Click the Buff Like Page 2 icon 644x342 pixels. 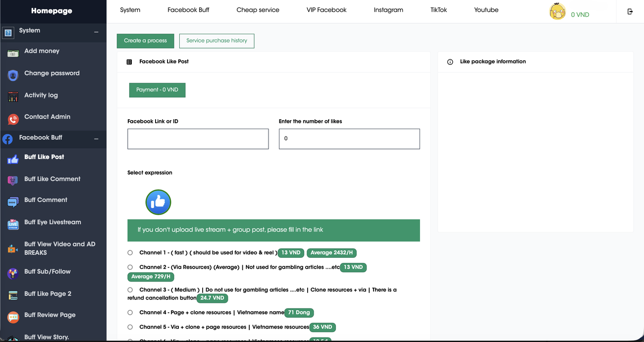pyautogui.click(x=13, y=295)
